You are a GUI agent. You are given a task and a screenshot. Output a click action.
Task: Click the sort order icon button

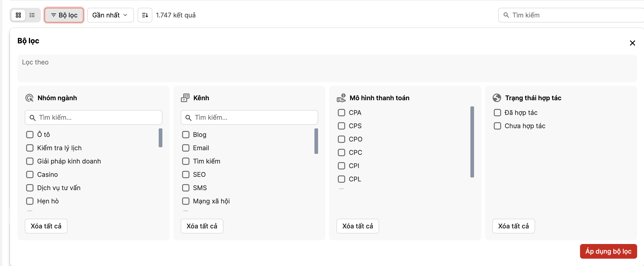145,15
